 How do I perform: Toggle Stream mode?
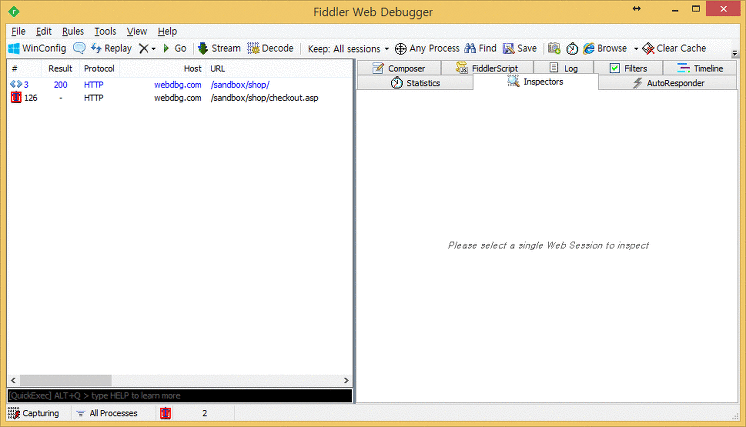click(x=219, y=49)
